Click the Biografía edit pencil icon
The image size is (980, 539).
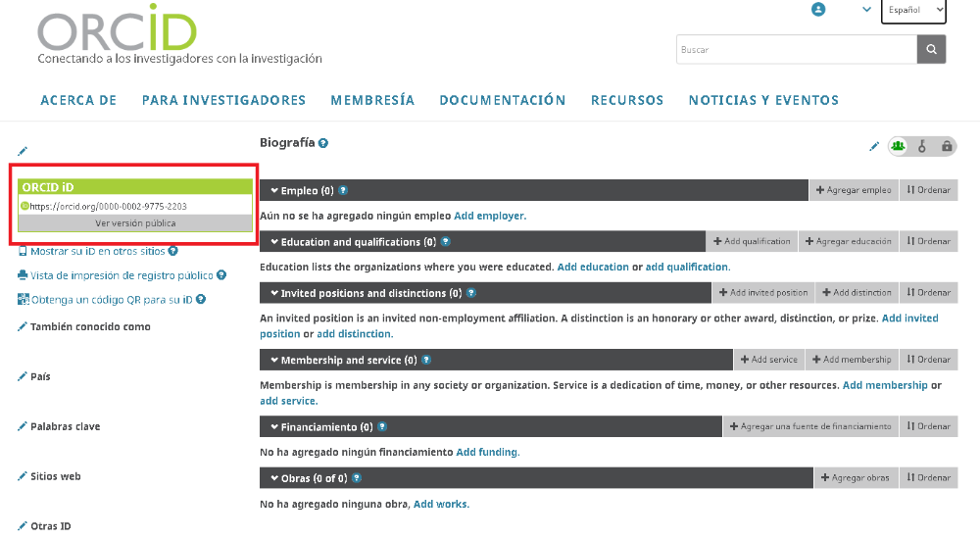tap(874, 147)
